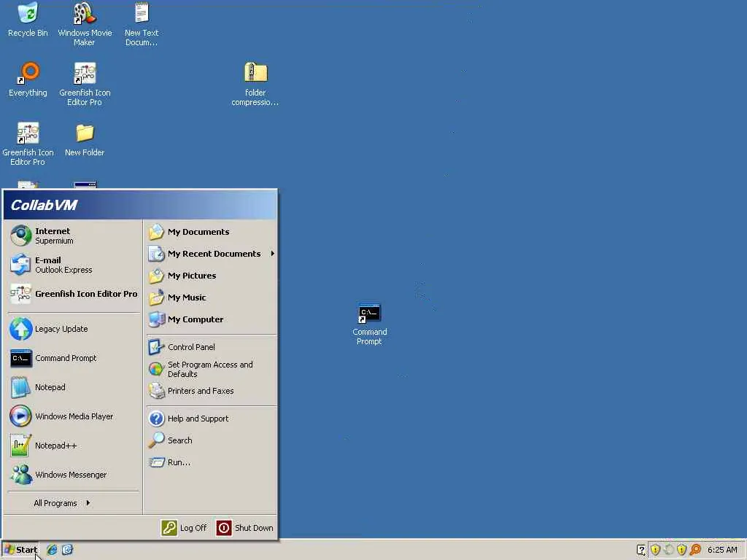Open the Run dialog
Image resolution: width=747 pixels, height=560 pixels.
point(211,462)
